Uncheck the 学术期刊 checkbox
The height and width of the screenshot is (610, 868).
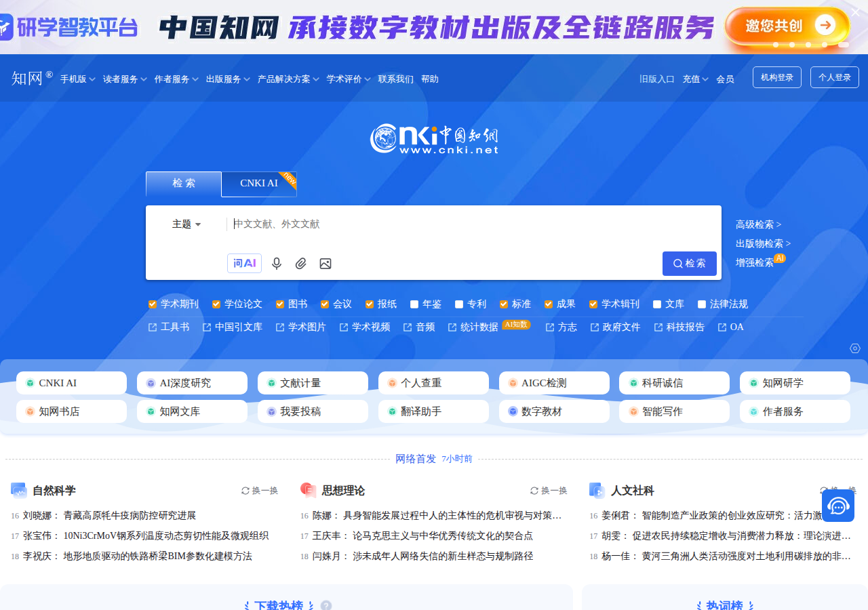pos(153,304)
